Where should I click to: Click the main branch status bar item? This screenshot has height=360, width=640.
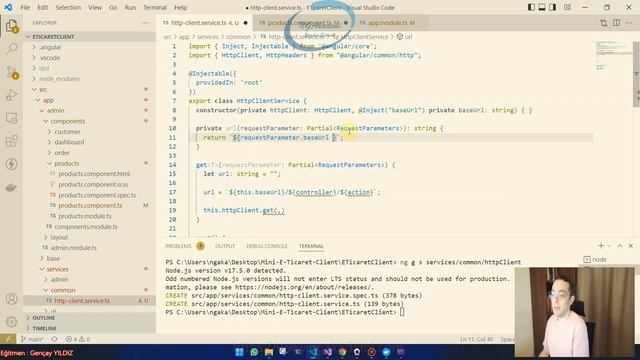click(x=32, y=339)
